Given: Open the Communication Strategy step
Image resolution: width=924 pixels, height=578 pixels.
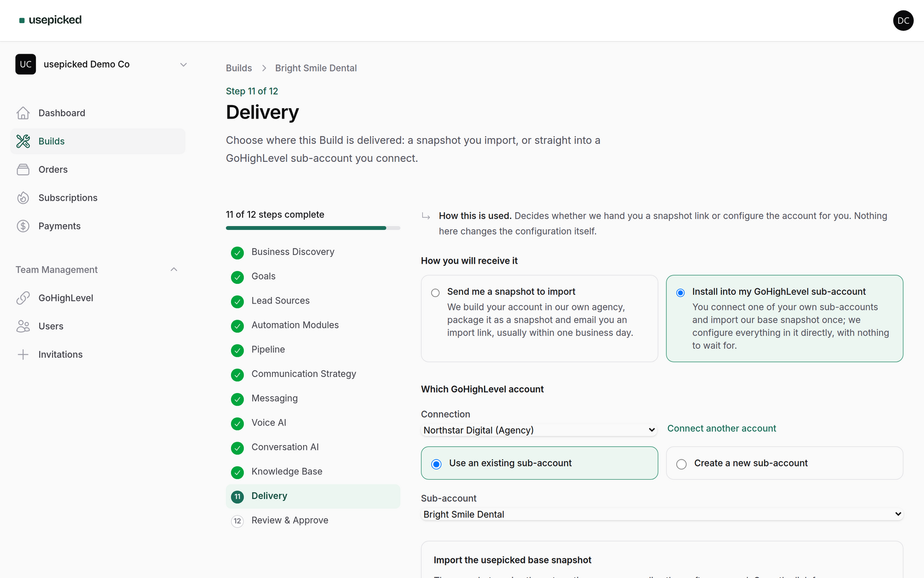Looking at the screenshot, I should [x=313, y=375].
